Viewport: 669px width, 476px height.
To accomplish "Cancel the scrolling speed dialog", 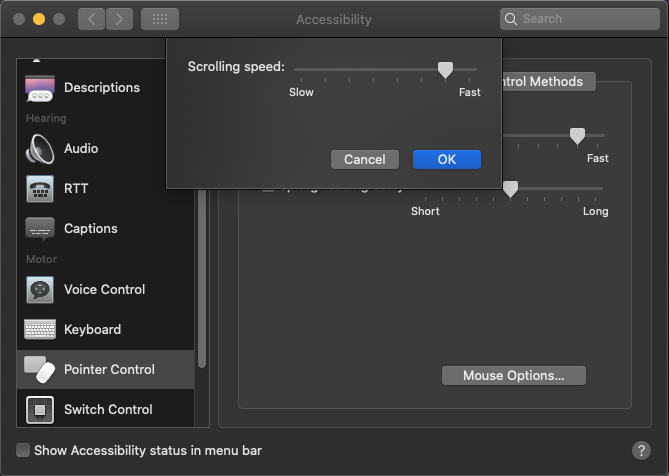I will (x=364, y=159).
